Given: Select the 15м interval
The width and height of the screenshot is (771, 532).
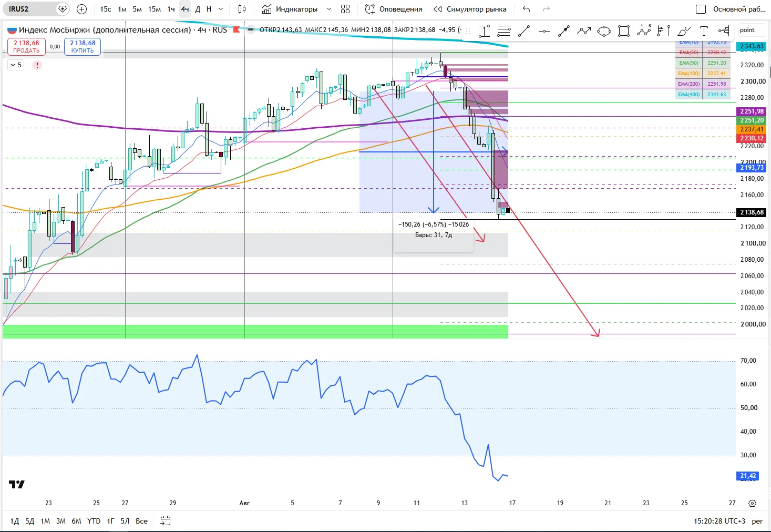Looking at the screenshot, I should coord(155,9).
